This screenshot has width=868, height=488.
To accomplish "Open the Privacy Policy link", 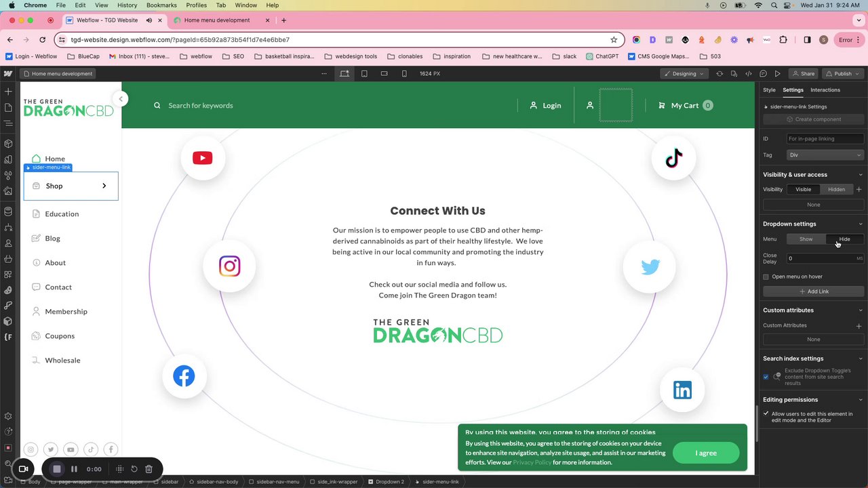I will click(x=532, y=462).
